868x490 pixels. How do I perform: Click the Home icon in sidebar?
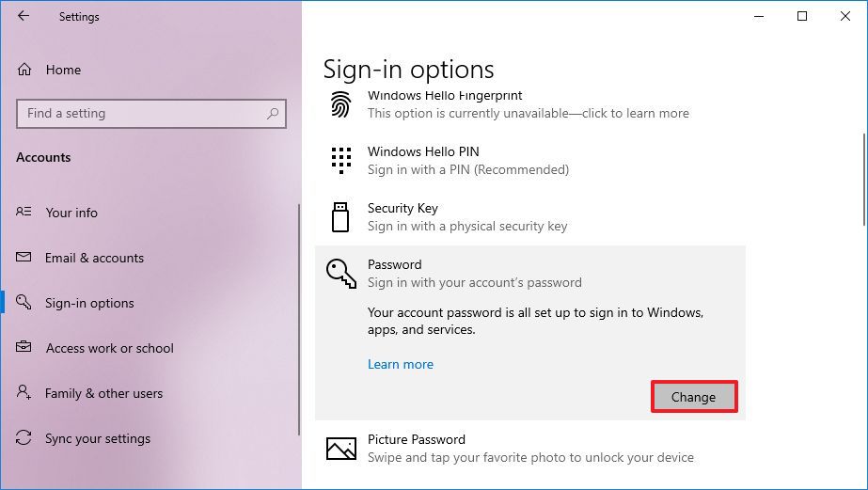[24, 70]
